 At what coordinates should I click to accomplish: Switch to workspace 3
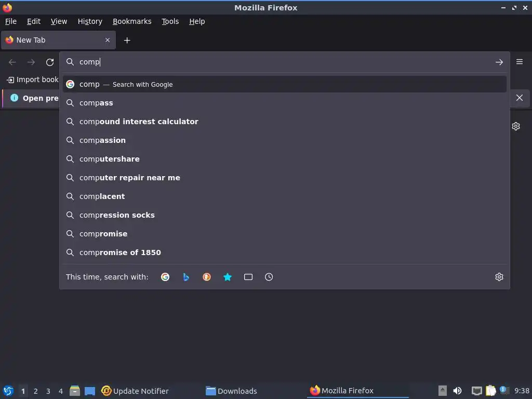point(48,391)
